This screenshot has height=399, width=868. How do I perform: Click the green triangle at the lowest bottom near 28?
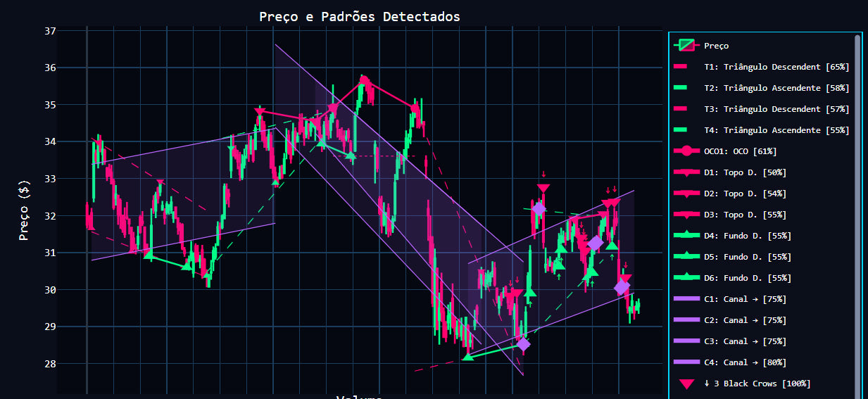pos(468,357)
